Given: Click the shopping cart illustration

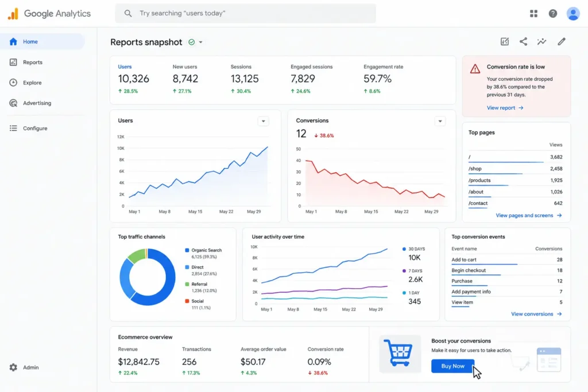Looking at the screenshot, I should 399,352.
